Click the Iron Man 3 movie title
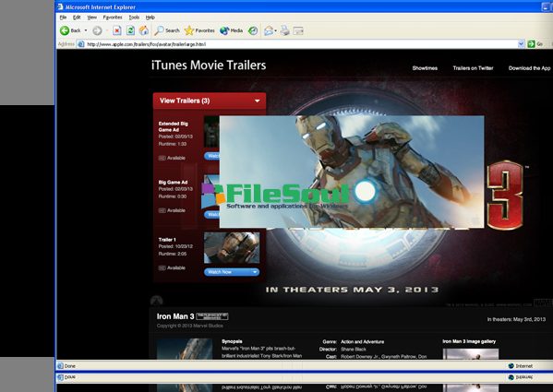 (x=175, y=316)
